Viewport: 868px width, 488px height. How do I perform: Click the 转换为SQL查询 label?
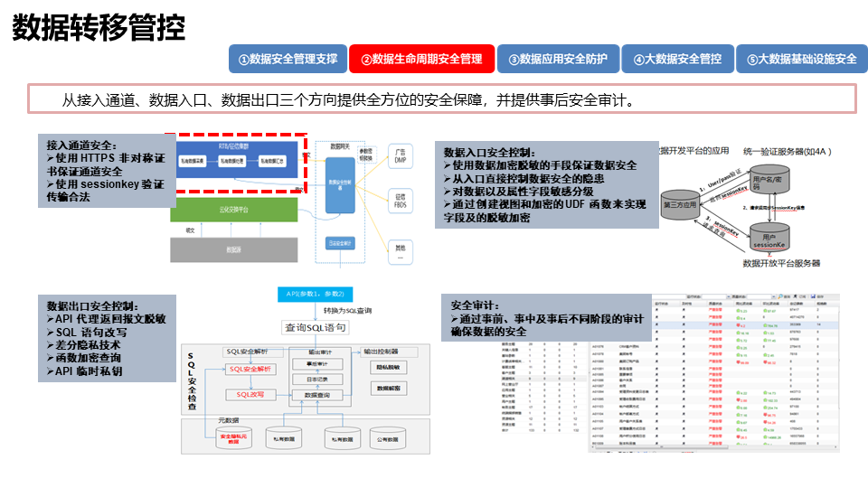pos(347,310)
